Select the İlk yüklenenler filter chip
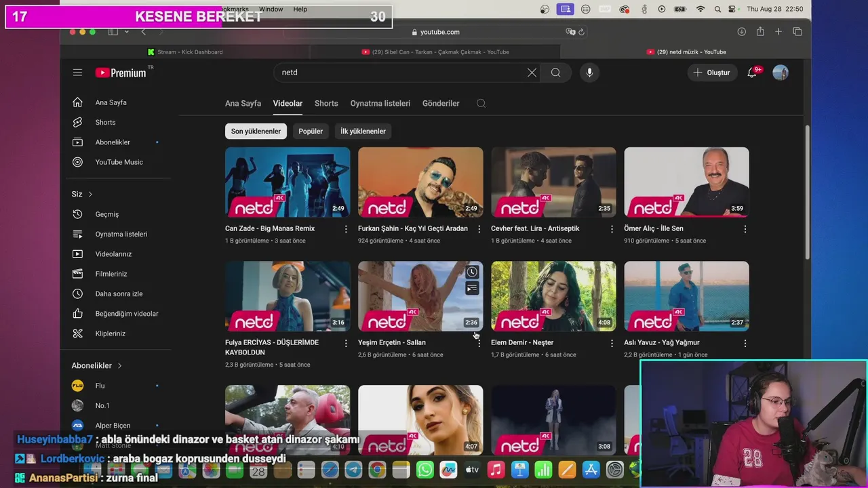This screenshot has height=488, width=868. coord(363,131)
